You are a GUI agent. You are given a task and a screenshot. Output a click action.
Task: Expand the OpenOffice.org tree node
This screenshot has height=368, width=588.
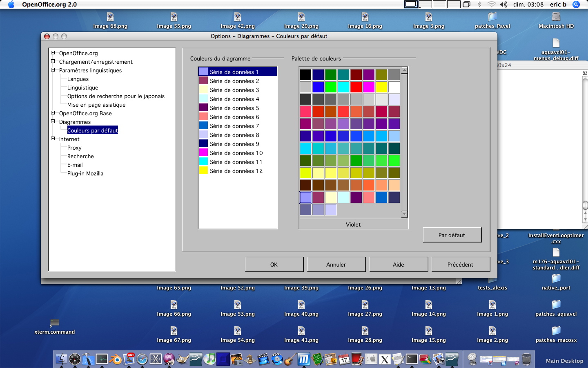53,53
